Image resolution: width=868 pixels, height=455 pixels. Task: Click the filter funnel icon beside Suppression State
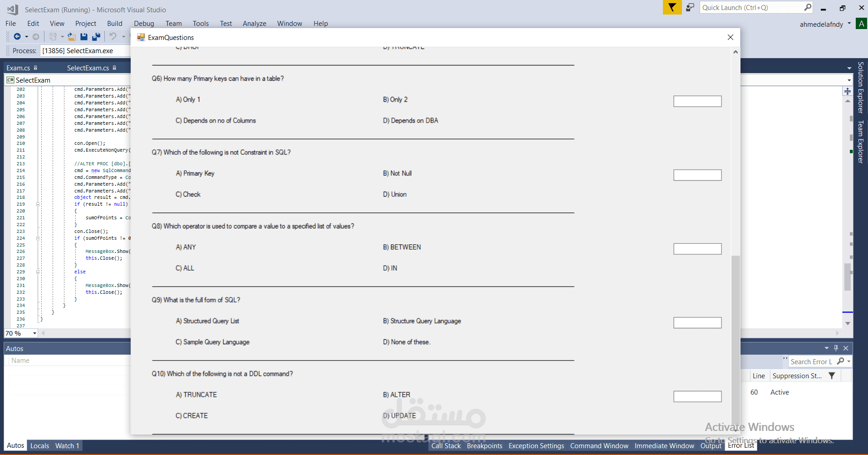[x=832, y=376]
